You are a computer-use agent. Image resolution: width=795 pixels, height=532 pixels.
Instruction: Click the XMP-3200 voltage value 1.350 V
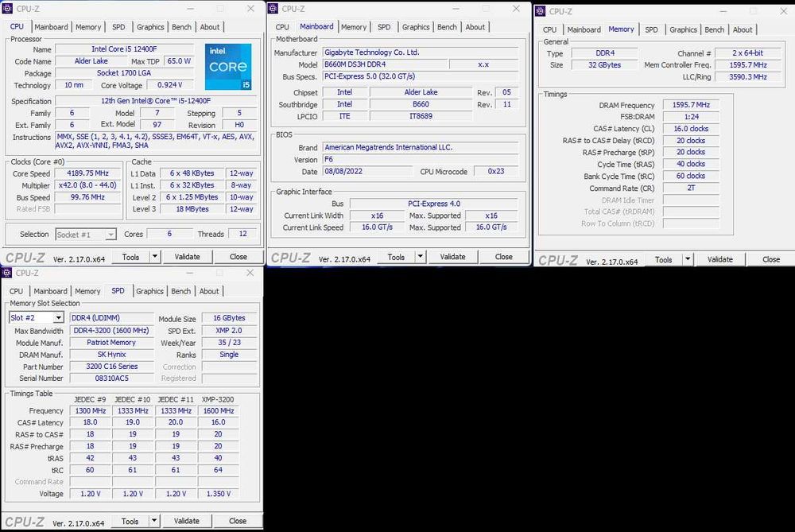click(x=218, y=494)
